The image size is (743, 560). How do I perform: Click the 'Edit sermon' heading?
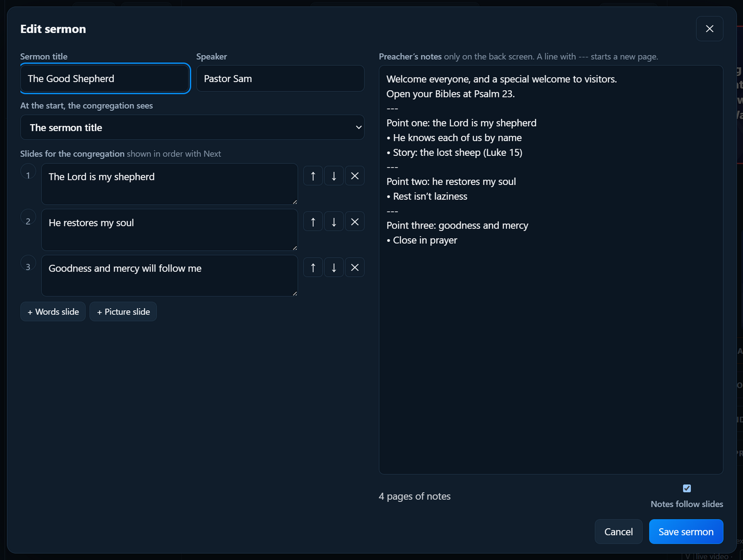coord(53,29)
